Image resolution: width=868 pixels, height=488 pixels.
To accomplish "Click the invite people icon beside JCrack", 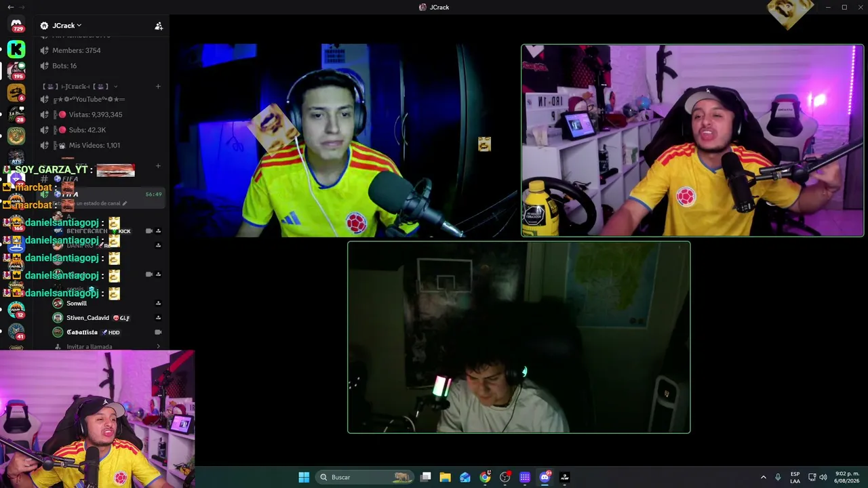I will tap(159, 26).
